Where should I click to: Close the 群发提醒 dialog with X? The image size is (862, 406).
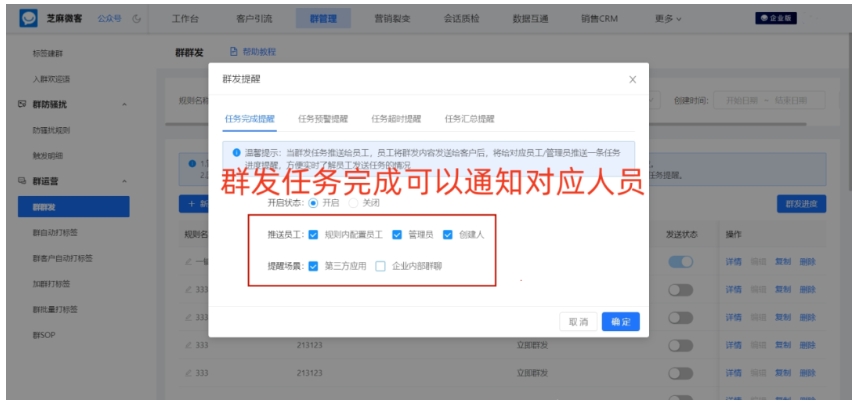632,80
